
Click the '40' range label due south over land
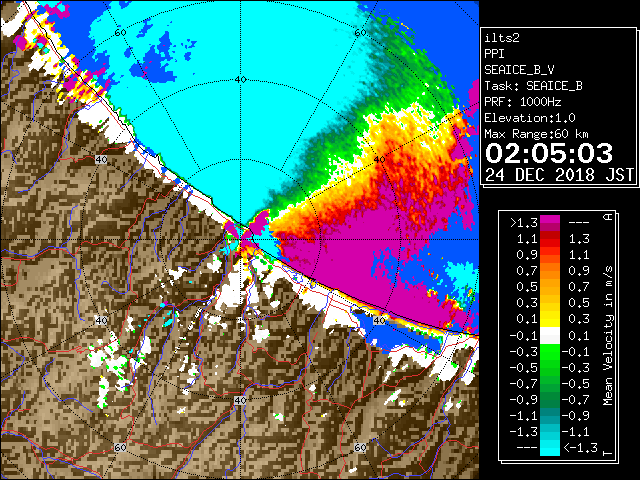click(x=240, y=400)
